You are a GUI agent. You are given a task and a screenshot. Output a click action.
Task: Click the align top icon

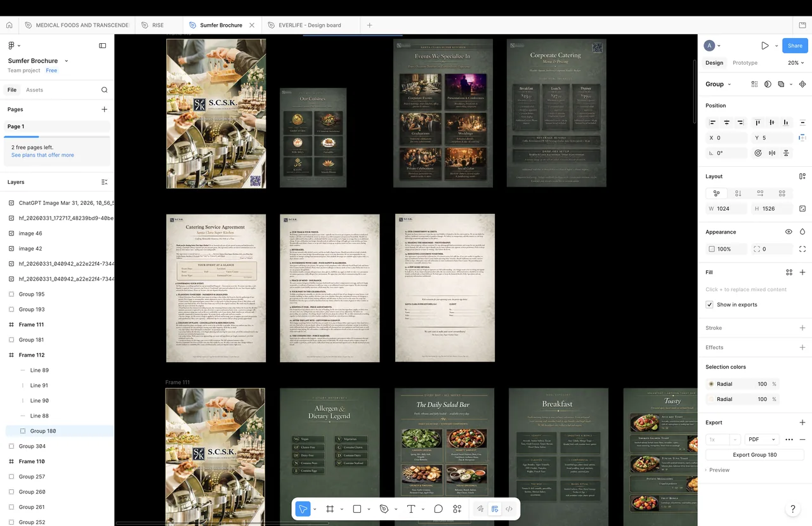coord(757,122)
